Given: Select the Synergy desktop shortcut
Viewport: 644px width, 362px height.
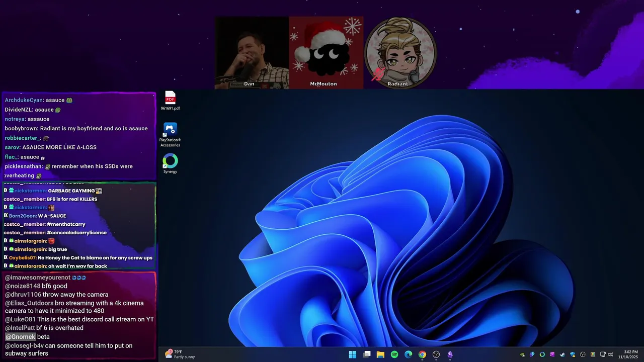Looking at the screenshot, I should (170, 164).
